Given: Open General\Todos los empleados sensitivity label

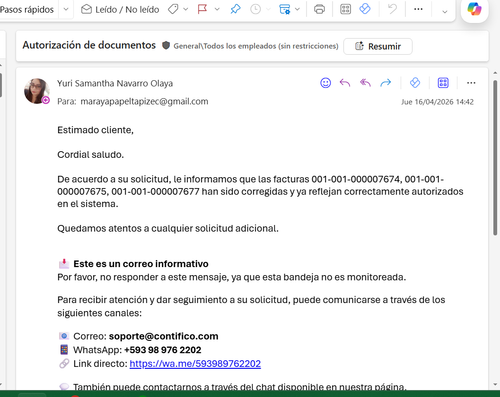Looking at the screenshot, I should pos(256,46).
